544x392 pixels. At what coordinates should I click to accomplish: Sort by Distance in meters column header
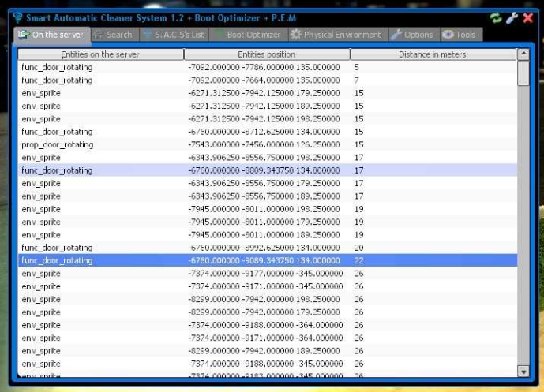(x=433, y=54)
